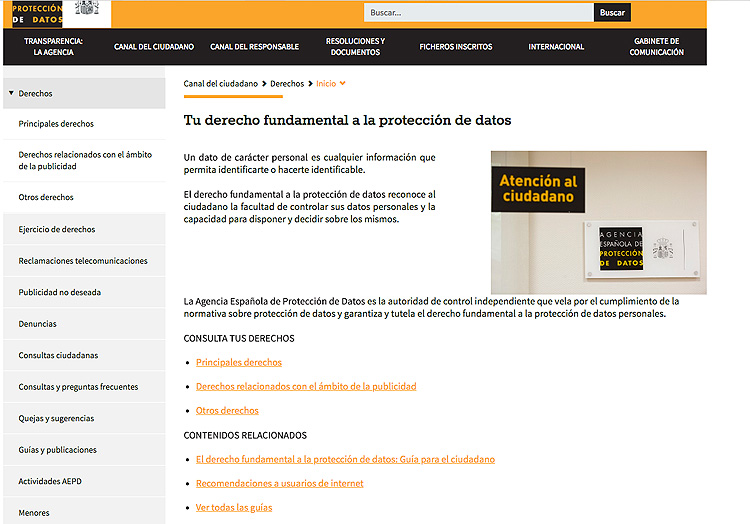Follow the Otros derechos orange link
Viewport: 750px width, 524px height.
click(227, 411)
